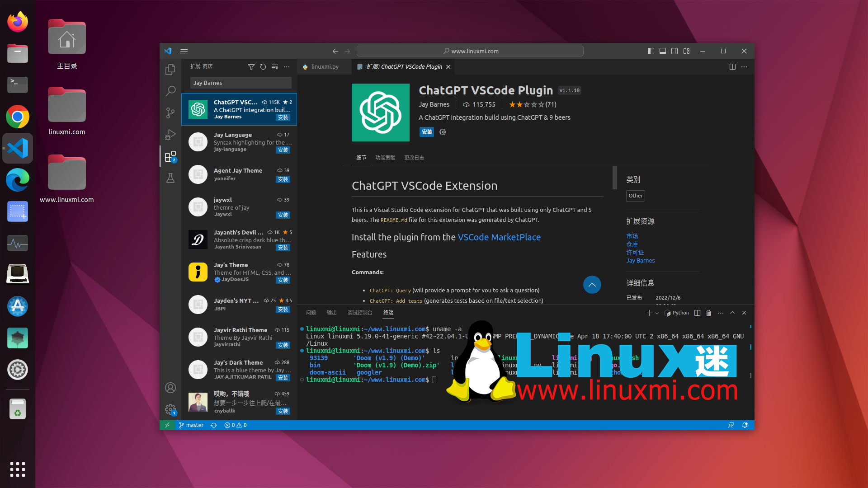Open the linuxmi.py editor tab
The height and width of the screenshot is (488, 868).
tap(325, 66)
